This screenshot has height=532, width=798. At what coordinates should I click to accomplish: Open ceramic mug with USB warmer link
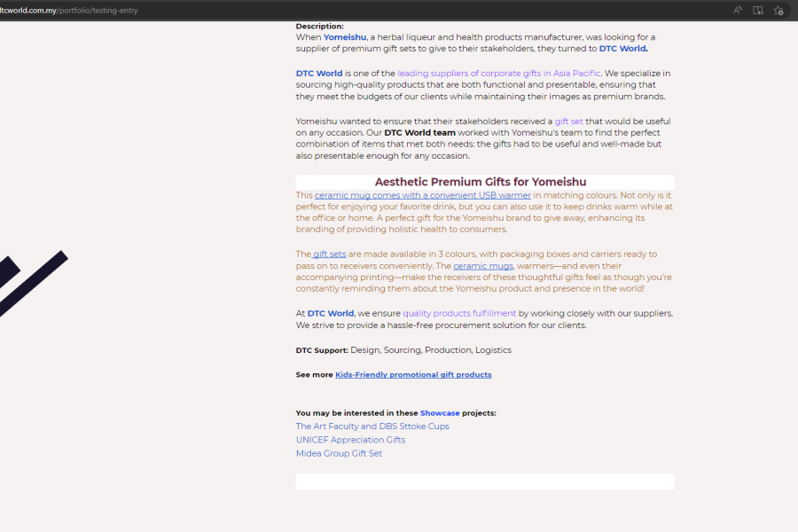(x=422, y=195)
